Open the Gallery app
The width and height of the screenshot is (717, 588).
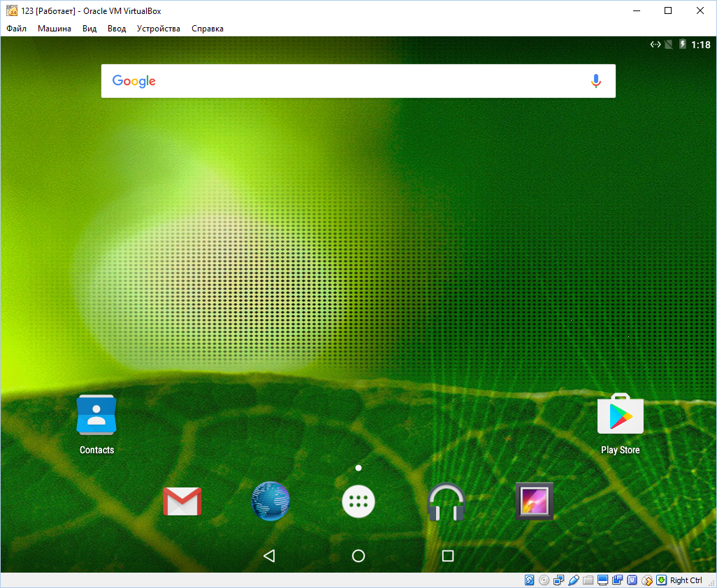[x=534, y=501]
